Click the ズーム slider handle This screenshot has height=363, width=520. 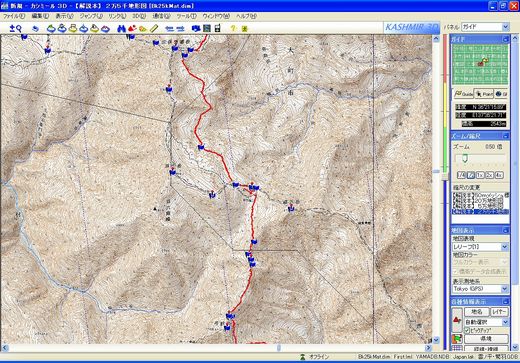465,159
